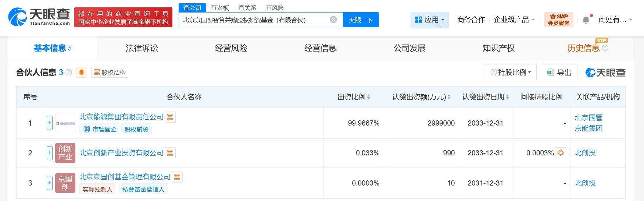Open the 持股比例 dropdown
The height and width of the screenshot is (201, 644).
pos(510,73)
